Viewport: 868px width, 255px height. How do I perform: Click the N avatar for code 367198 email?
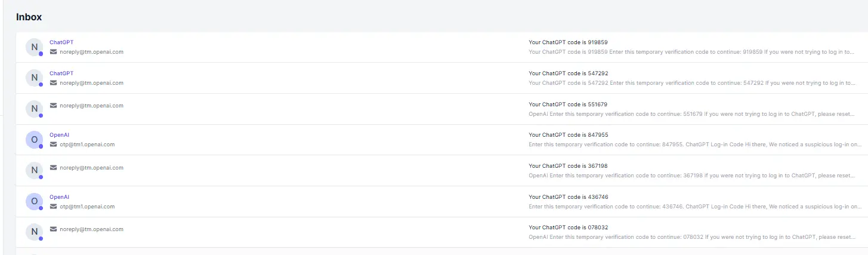(x=34, y=171)
